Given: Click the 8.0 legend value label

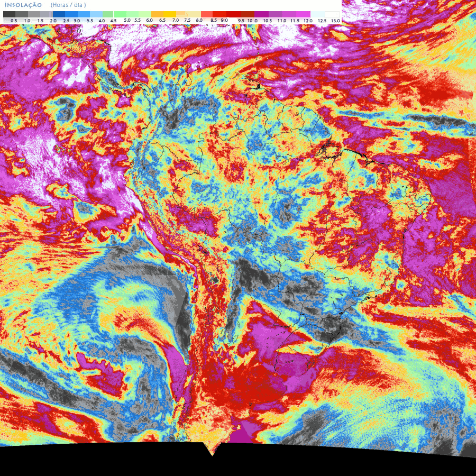Looking at the screenshot, I should [199, 20].
